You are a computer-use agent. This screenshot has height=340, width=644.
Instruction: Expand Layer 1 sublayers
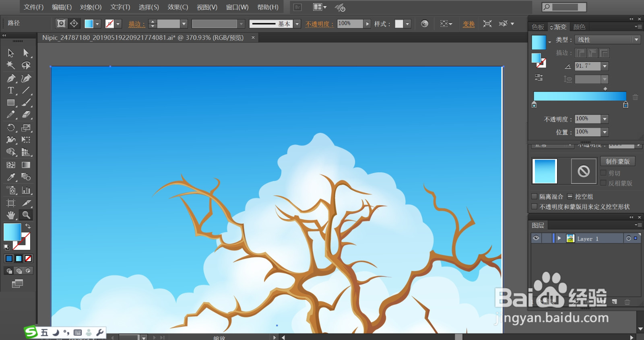559,238
